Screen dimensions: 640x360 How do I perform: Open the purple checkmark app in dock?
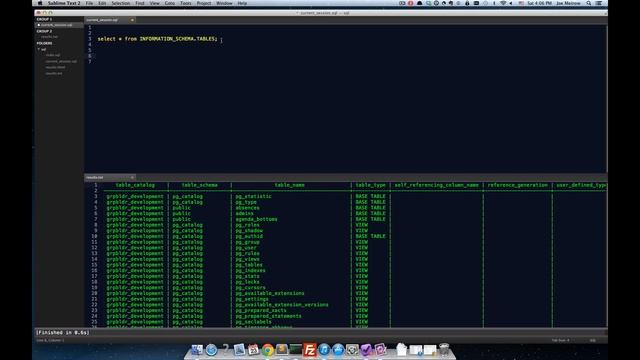366,350
